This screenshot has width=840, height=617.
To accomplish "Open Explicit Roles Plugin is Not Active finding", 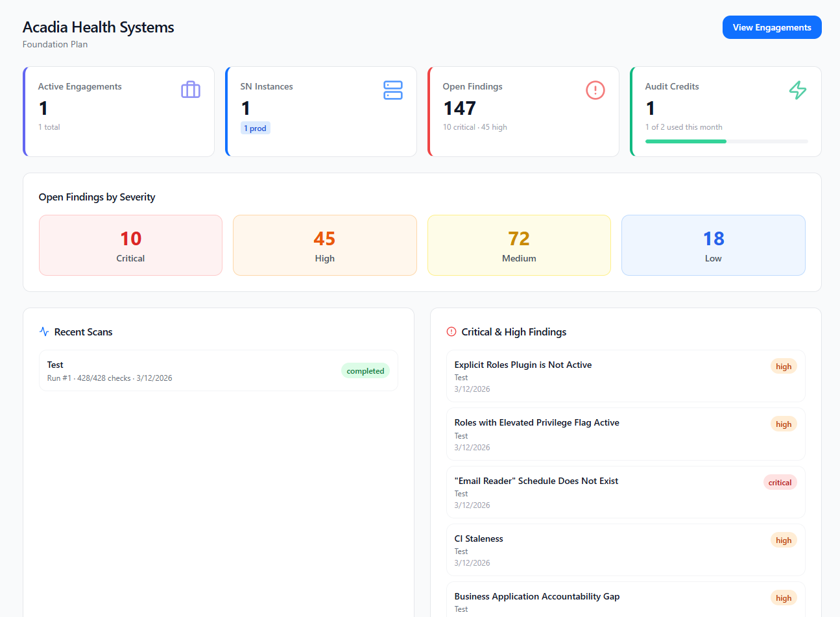I will tap(523, 365).
